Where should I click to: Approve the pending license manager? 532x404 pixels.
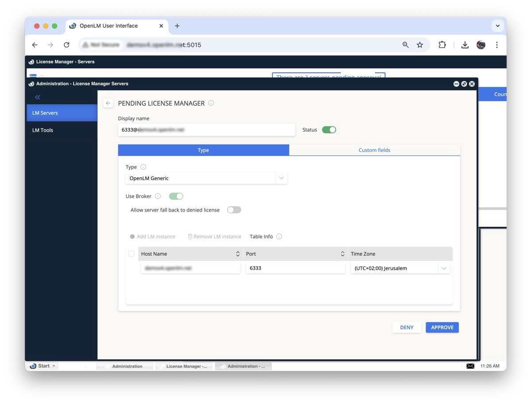tap(442, 328)
